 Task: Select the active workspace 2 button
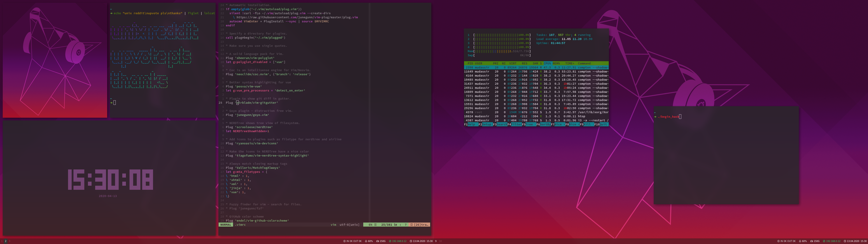click(5, 241)
